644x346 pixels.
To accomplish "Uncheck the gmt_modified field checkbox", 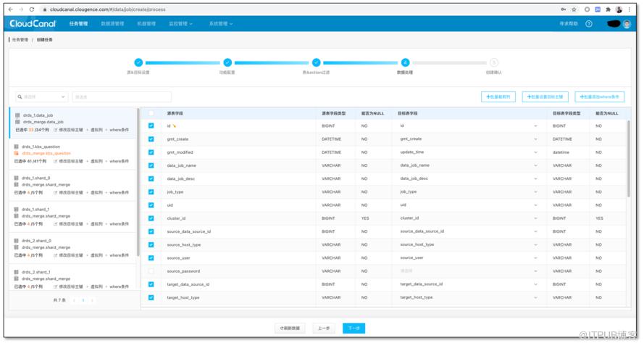I will (x=151, y=152).
